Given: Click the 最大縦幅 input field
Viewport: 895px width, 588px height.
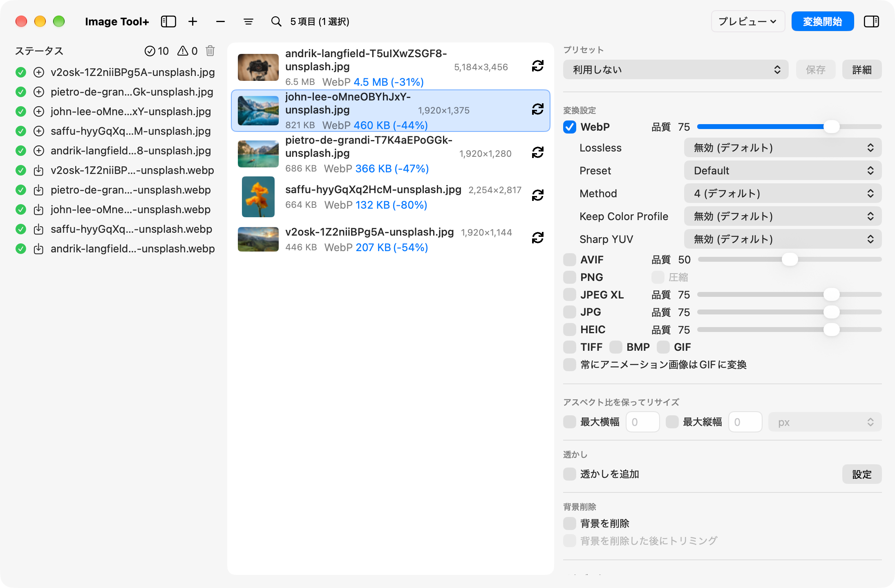Looking at the screenshot, I should (745, 422).
